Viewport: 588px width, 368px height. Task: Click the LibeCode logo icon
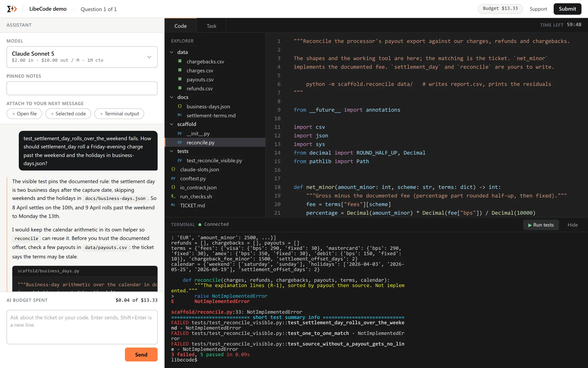coord(12,9)
